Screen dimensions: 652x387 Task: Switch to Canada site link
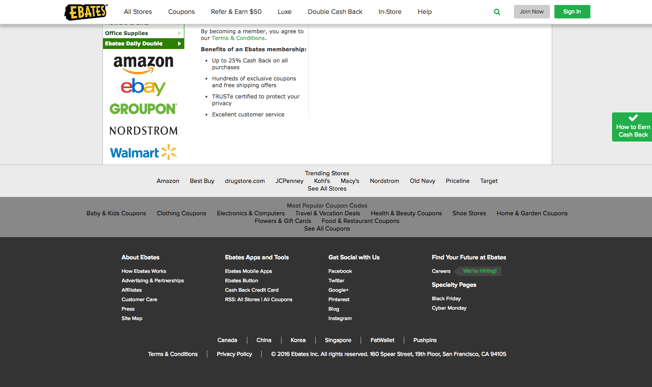[227, 340]
